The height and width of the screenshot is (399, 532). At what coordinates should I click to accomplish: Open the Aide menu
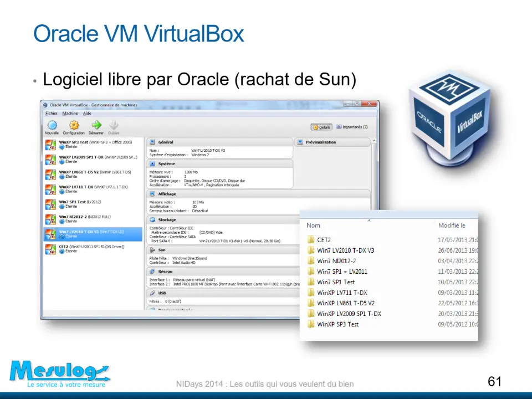pyautogui.click(x=87, y=113)
